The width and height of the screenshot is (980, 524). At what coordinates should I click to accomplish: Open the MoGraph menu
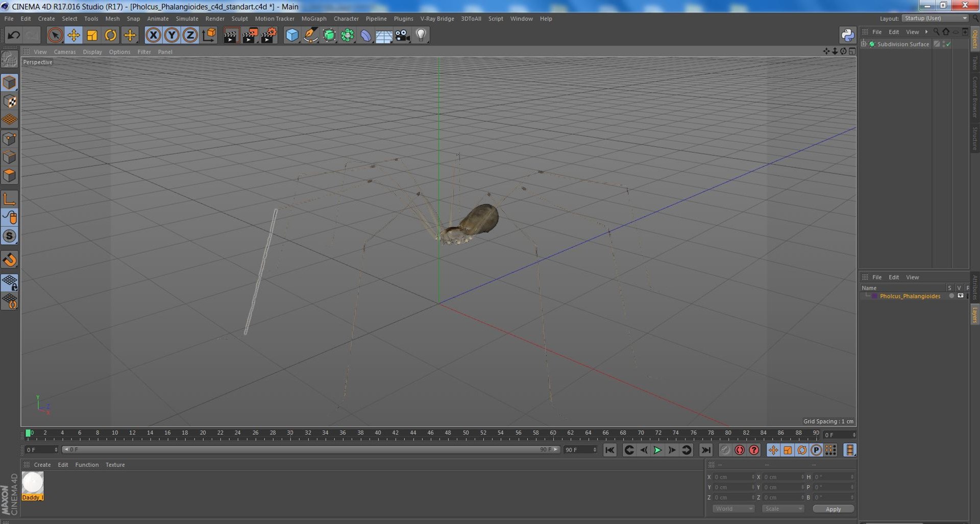(314, 18)
